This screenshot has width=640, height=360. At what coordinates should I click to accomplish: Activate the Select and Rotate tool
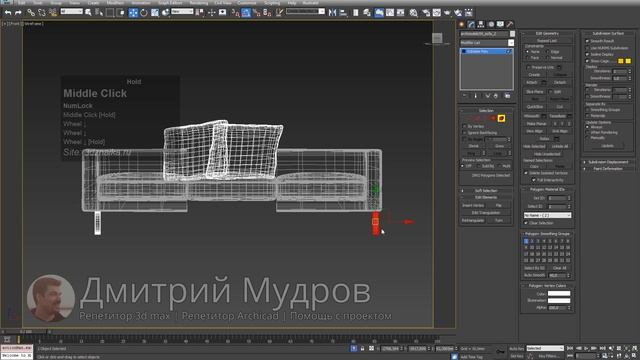coord(144,13)
